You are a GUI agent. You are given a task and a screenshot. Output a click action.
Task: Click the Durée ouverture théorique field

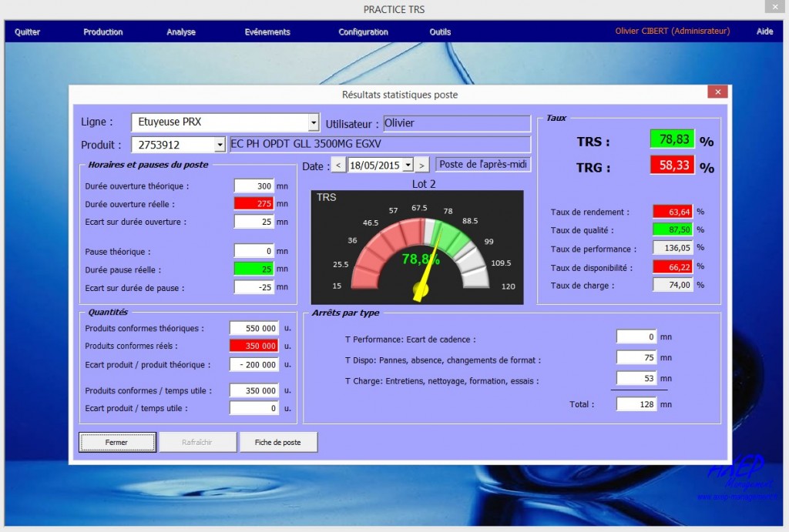pyautogui.click(x=254, y=186)
